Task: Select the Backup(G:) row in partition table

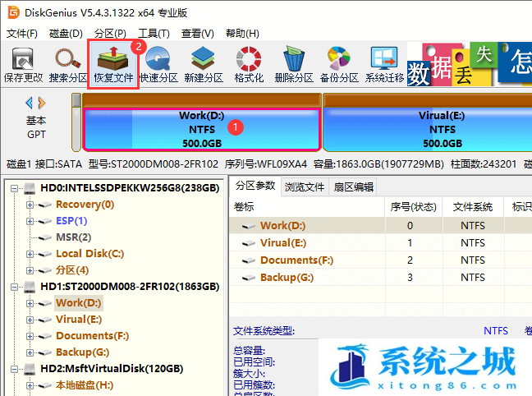Action: point(381,278)
